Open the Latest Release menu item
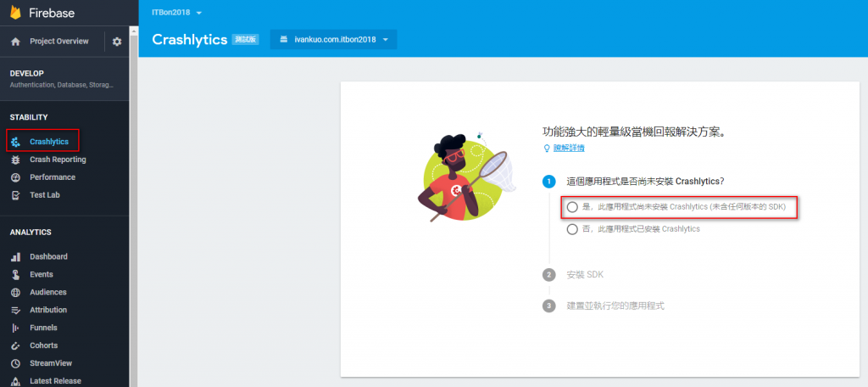 click(55, 381)
